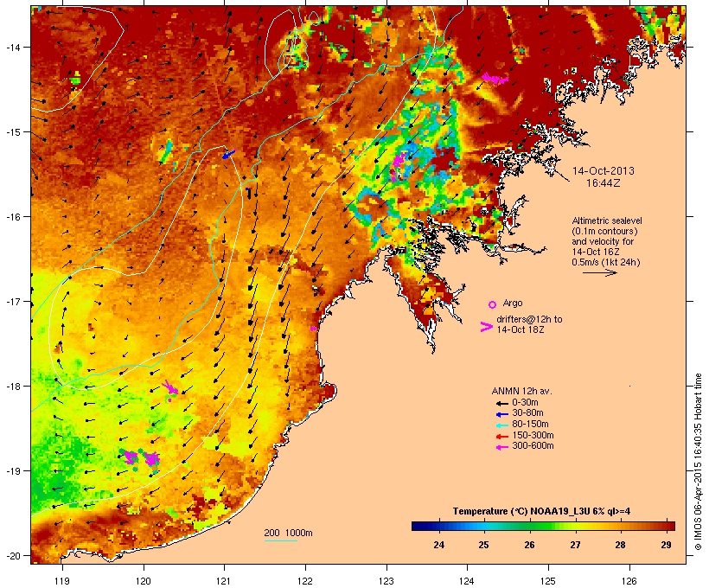The width and height of the screenshot is (709, 588).
Task: Click the longitude axis label 125
Action: [x=548, y=581]
